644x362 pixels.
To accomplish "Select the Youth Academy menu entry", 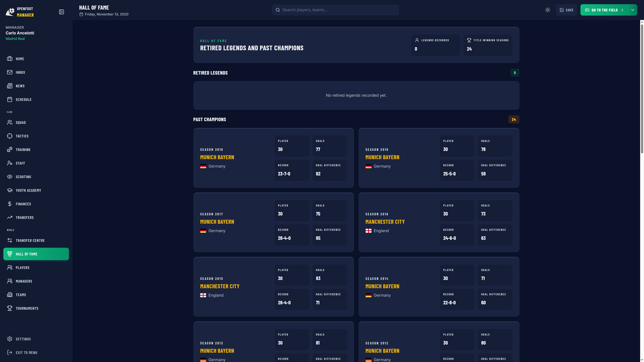I will pyautogui.click(x=36, y=190).
